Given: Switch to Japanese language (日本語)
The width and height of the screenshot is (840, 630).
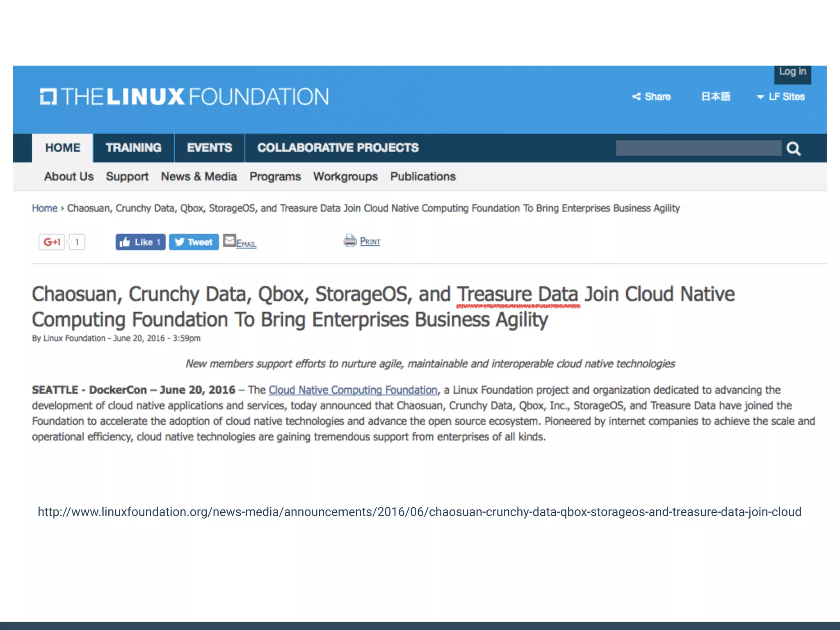Looking at the screenshot, I should 716,97.
